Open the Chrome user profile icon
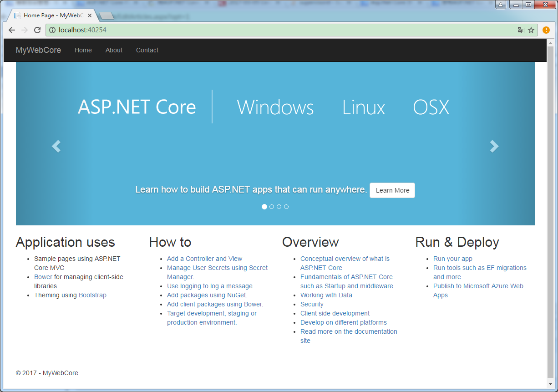558x392 pixels. click(x=501, y=5)
